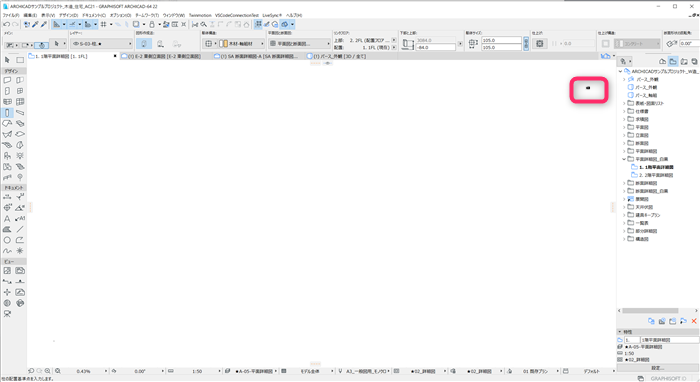700x382 pixels.
Task: Toggle the chain link for size fields
Action: click(526, 44)
